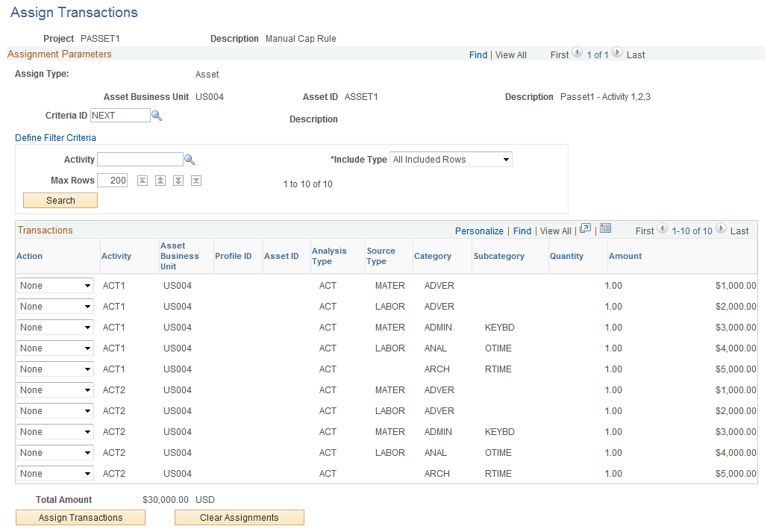Image resolution: width=773 pixels, height=532 pixels.
Task: Open Criteria ID lookup magnifier
Action: 157,116
